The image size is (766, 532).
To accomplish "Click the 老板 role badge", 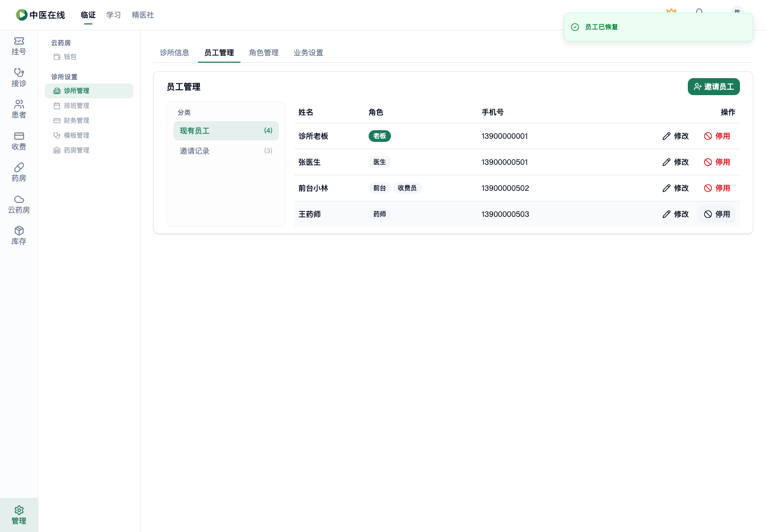I will tap(380, 136).
